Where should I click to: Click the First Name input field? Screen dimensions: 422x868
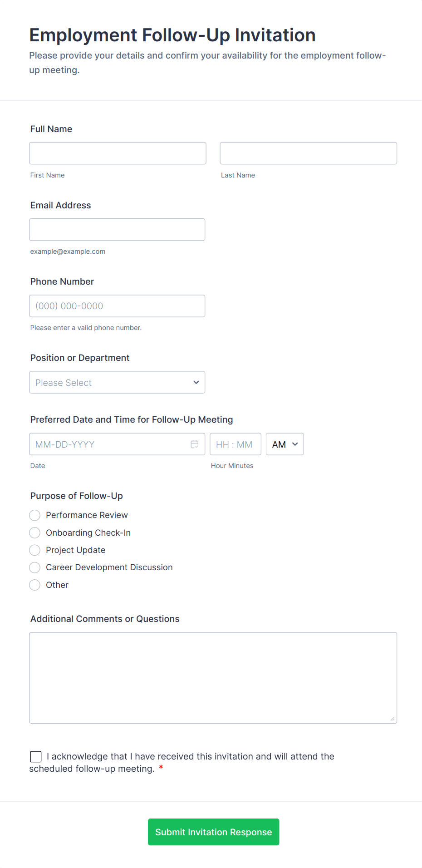(118, 153)
